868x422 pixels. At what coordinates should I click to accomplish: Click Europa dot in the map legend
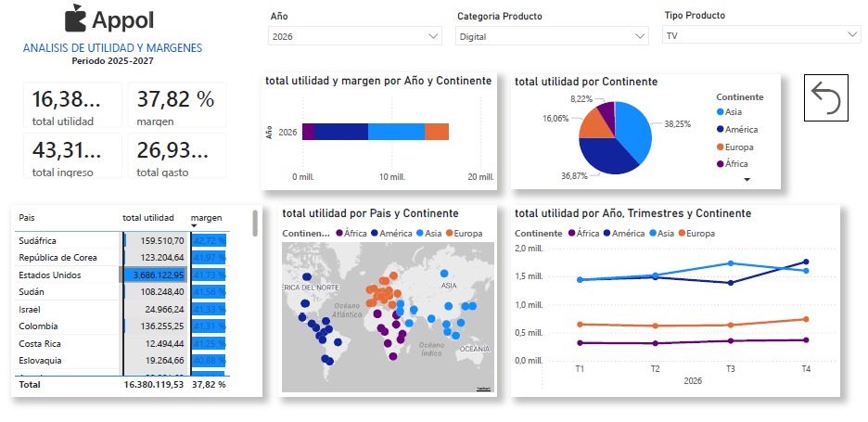tap(451, 233)
